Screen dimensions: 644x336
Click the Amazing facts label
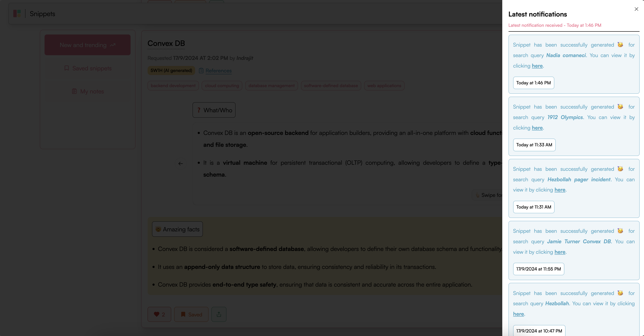[177, 229]
